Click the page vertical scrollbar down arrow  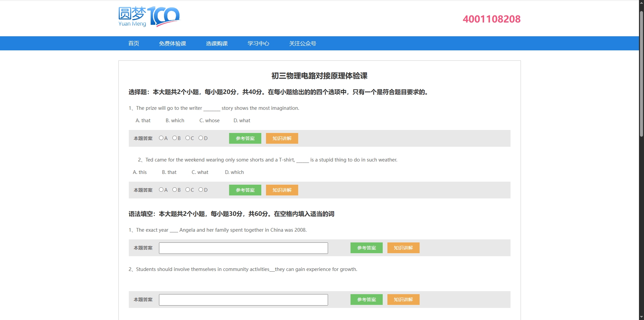click(641, 317)
